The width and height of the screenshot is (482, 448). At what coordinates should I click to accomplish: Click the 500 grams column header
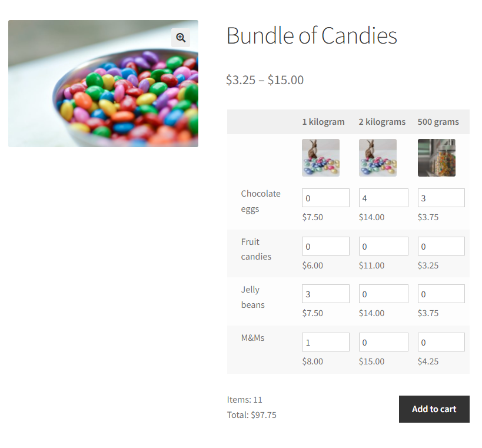coord(438,121)
